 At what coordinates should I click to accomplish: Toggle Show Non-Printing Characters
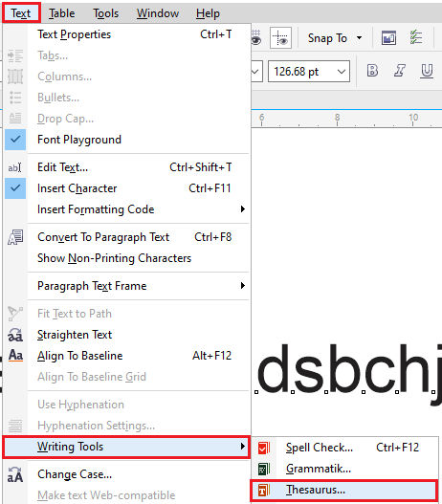pyautogui.click(x=127, y=258)
